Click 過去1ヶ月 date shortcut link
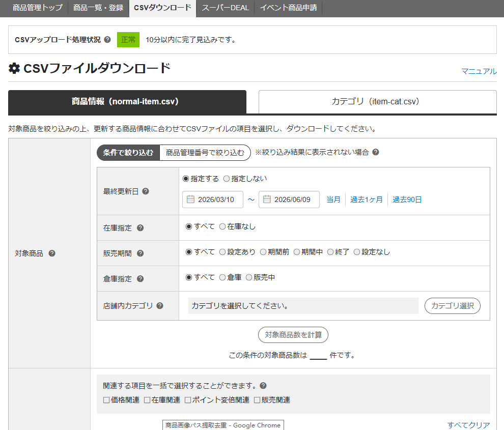This screenshot has width=504, height=430. [367, 199]
